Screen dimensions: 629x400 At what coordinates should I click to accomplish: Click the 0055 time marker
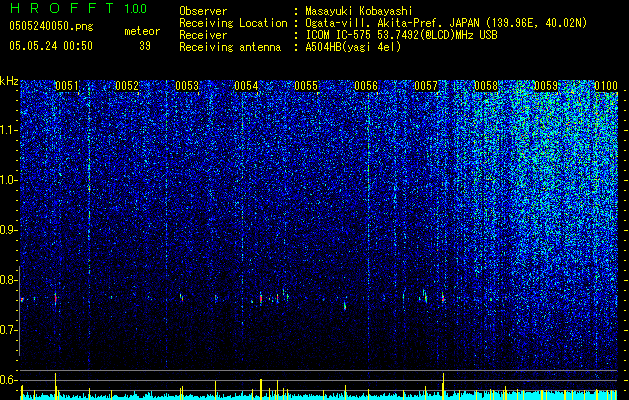tap(306, 86)
